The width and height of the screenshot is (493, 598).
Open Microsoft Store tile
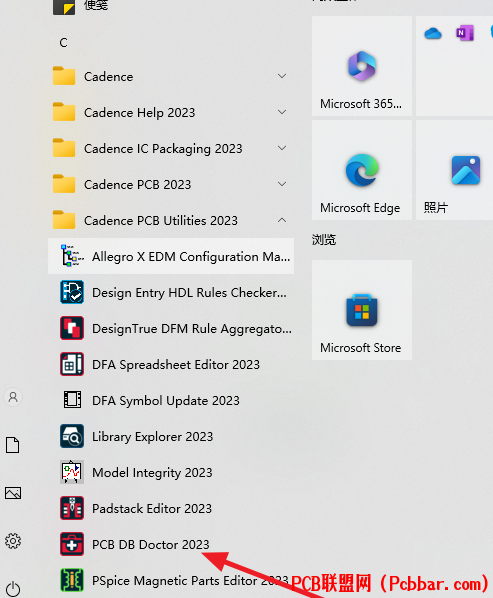(362, 310)
